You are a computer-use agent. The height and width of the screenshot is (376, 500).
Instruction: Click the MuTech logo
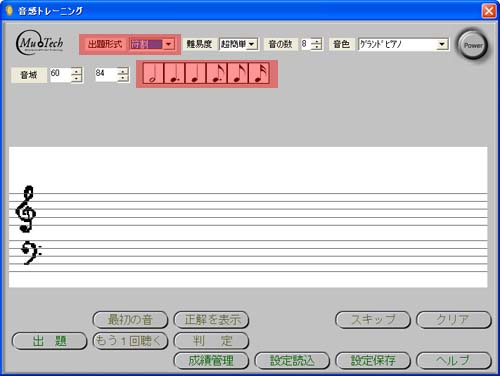pos(39,43)
